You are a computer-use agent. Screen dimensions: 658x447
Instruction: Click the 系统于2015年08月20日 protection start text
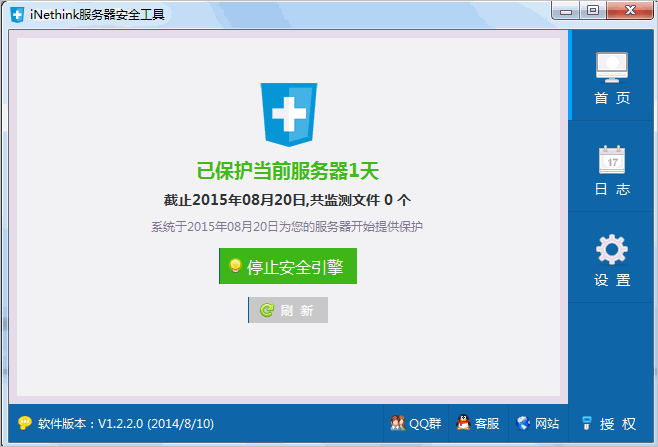(287, 227)
